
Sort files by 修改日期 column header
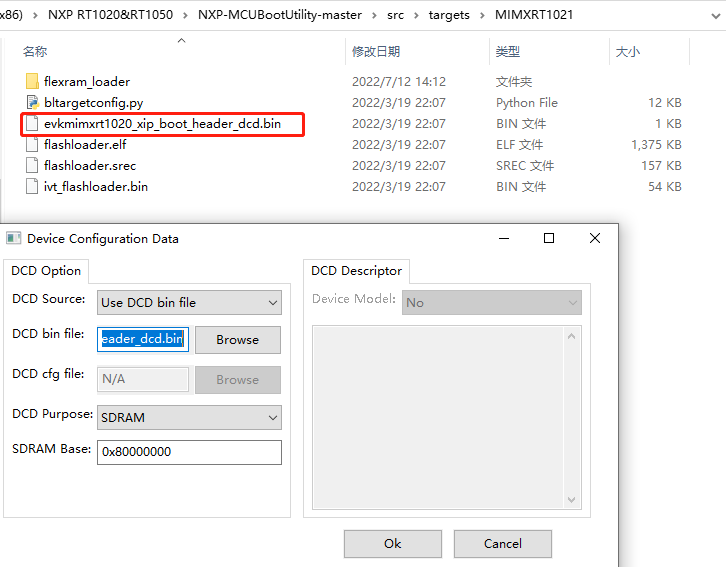click(x=376, y=51)
